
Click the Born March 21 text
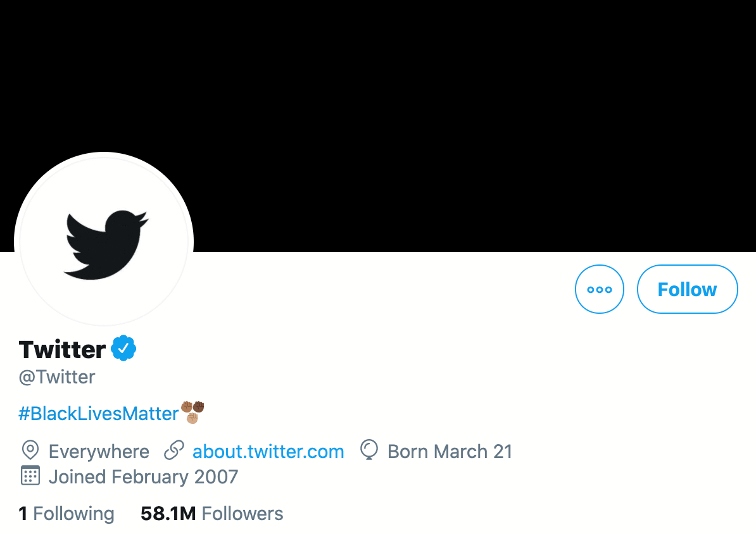coord(450,452)
